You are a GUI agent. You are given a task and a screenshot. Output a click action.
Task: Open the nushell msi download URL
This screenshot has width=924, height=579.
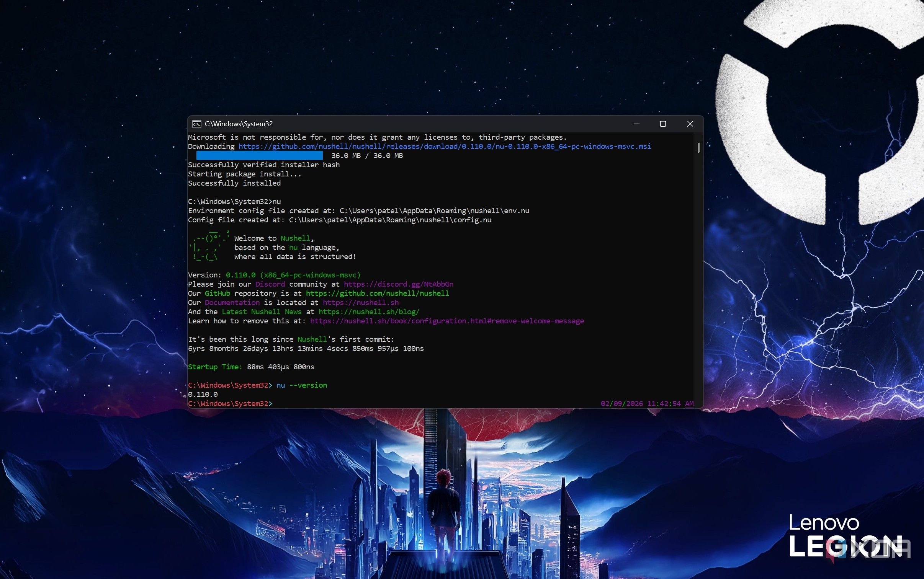[444, 146]
